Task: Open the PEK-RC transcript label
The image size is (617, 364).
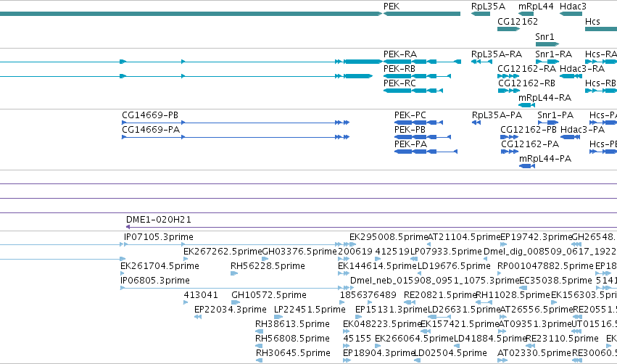Action: 399,83
